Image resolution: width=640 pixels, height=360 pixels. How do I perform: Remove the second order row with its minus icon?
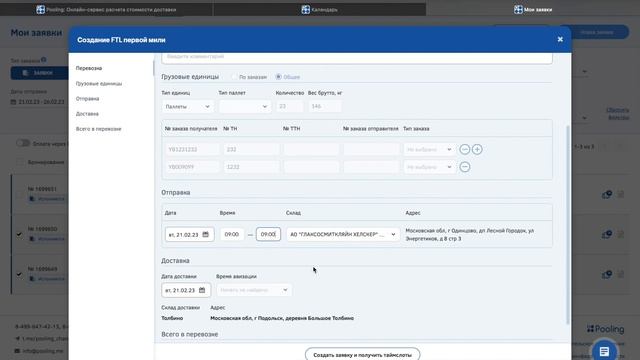(464, 167)
